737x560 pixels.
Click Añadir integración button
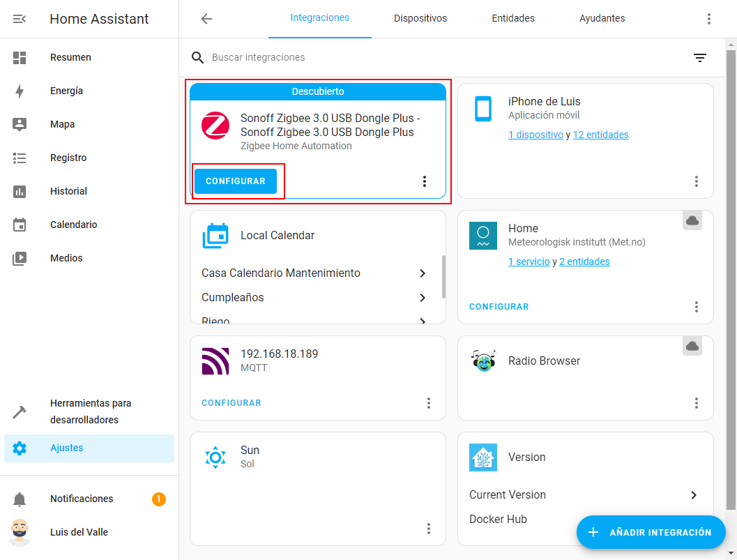tap(651, 532)
